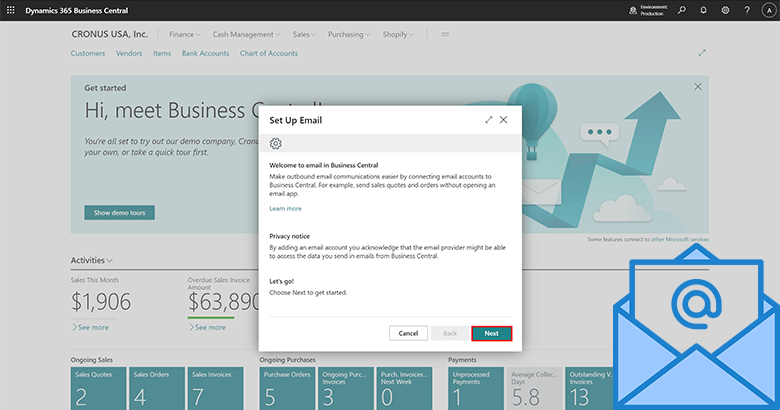Image resolution: width=780 pixels, height=410 pixels.
Task: Open the Bank Accounts link
Action: coord(205,53)
